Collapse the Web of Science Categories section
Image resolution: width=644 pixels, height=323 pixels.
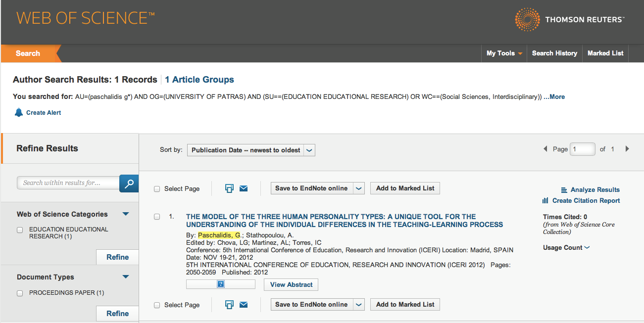pyautogui.click(x=126, y=214)
